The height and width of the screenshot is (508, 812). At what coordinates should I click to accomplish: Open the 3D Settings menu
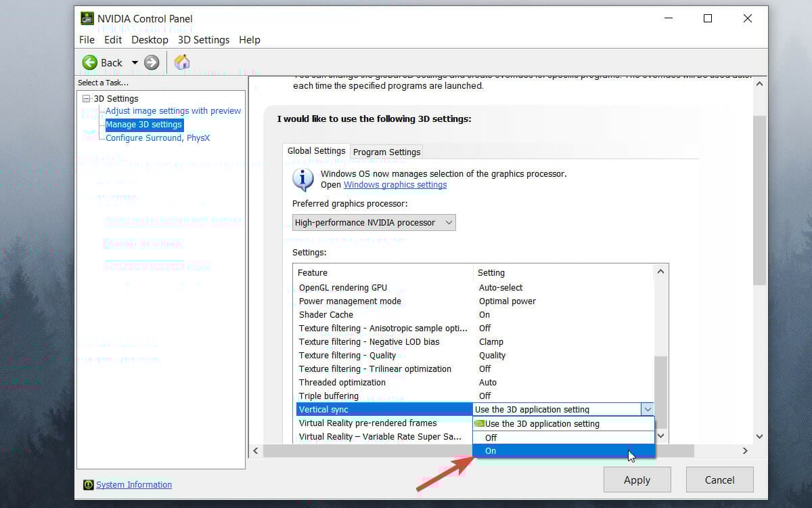[x=204, y=40]
